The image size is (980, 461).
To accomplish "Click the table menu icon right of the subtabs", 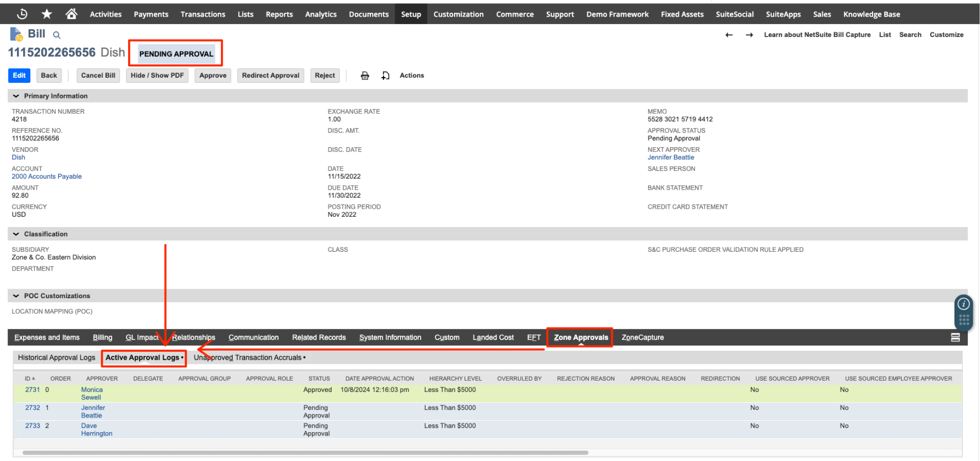I will click(955, 337).
